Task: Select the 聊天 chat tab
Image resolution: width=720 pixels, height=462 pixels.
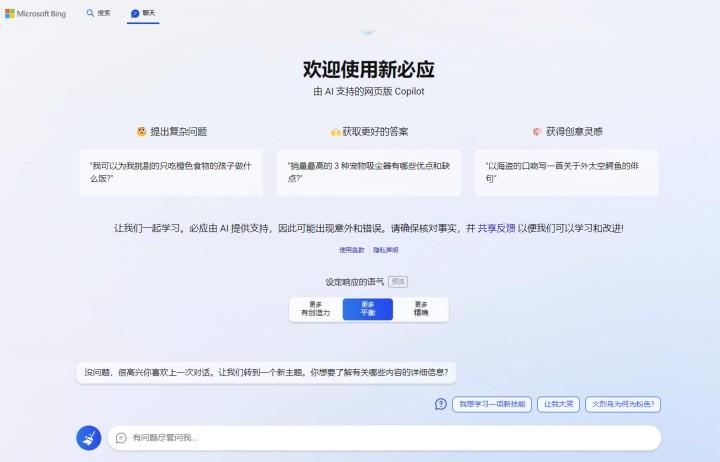Action: tap(143, 13)
